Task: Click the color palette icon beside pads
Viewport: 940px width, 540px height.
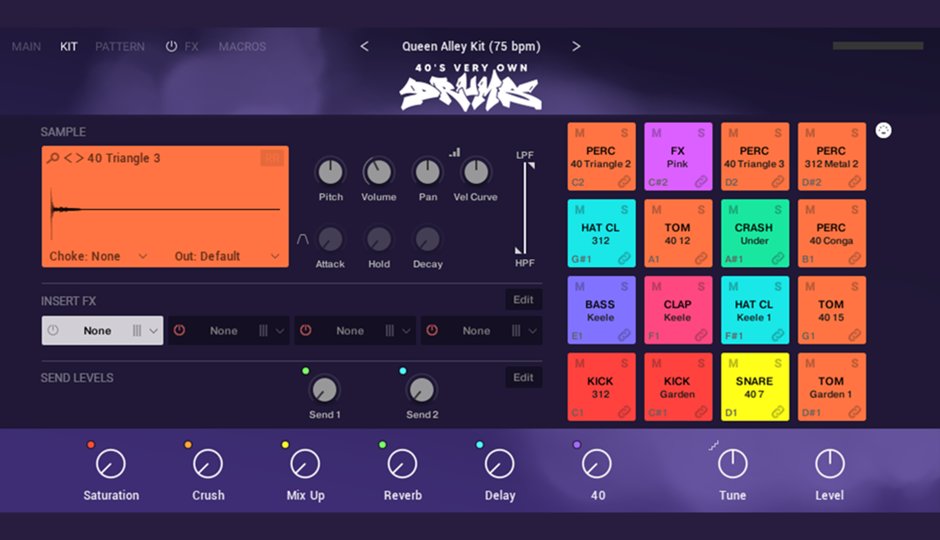Action: click(884, 130)
